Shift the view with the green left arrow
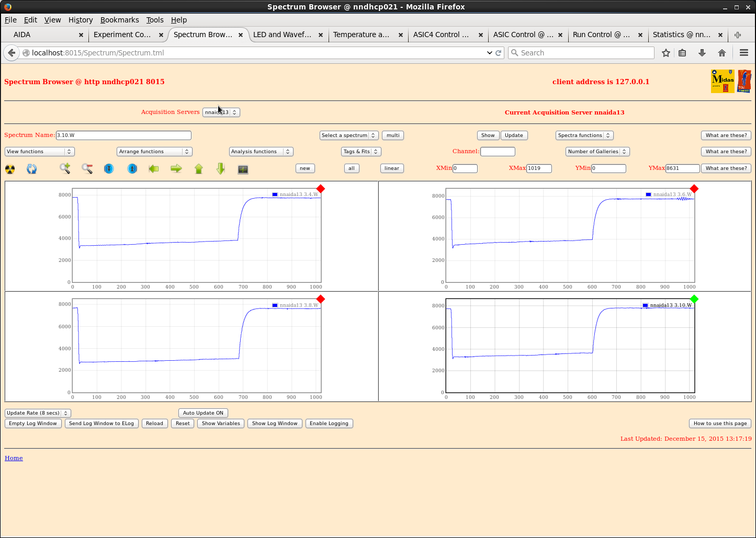Image resolution: width=756 pixels, height=538 pixels. pyautogui.click(x=154, y=168)
